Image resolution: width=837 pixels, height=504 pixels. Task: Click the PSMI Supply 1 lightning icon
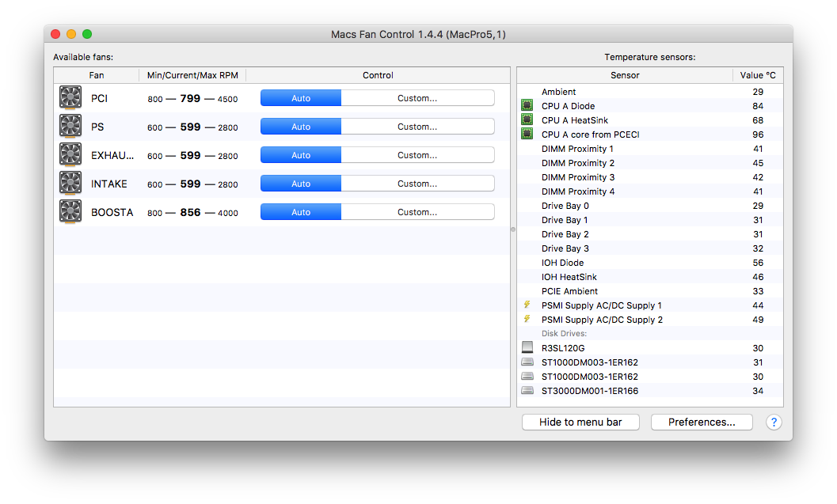tap(527, 305)
